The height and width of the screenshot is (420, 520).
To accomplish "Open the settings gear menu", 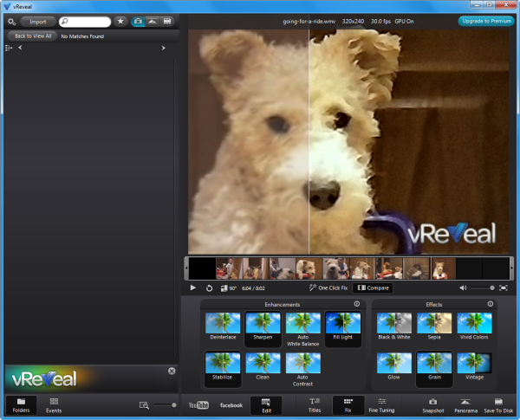I will [x=11, y=21].
